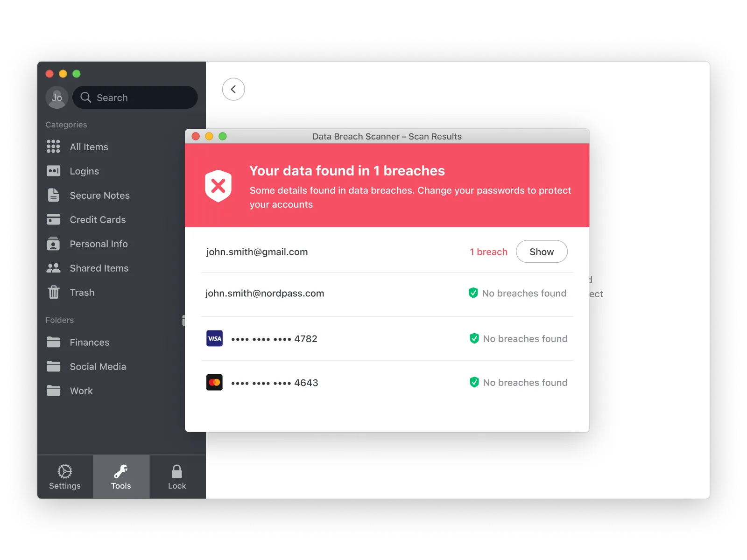Click the Search field
Image resolution: width=747 pixels, height=560 pixels.
(135, 98)
